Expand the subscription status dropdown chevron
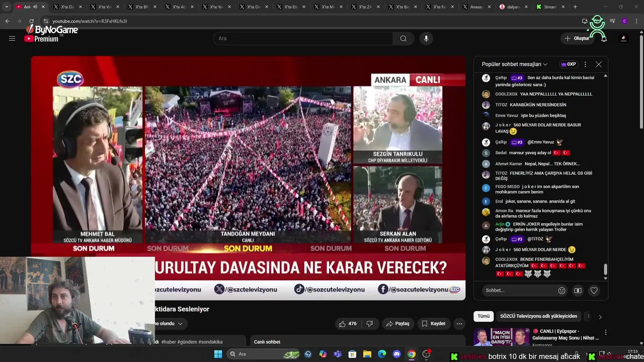Viewport: 644px width, 362px height. pos(180,324)
